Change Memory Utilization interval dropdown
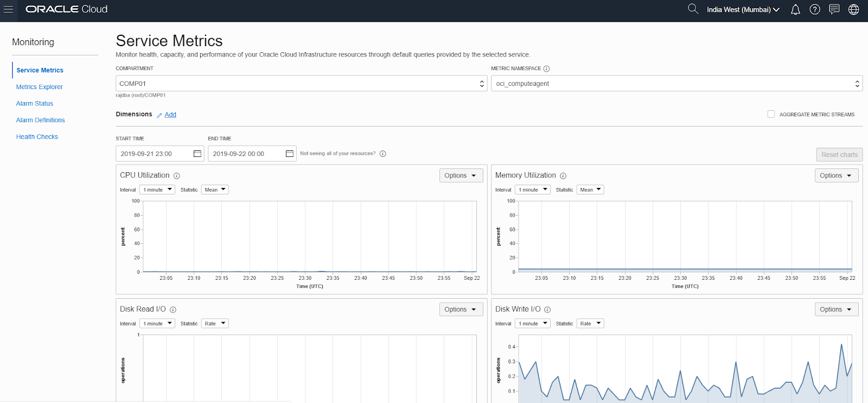Image resolution: width=868 pixels, height=403 pixels. tap(533, 190)
